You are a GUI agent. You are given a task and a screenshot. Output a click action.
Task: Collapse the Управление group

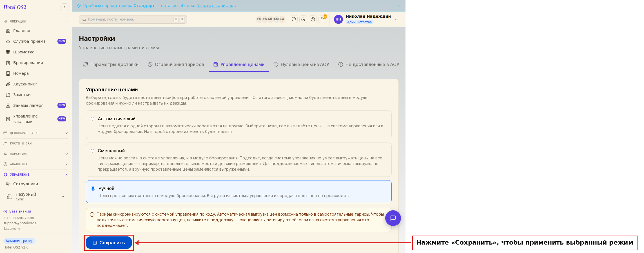[x=36, y=175]
